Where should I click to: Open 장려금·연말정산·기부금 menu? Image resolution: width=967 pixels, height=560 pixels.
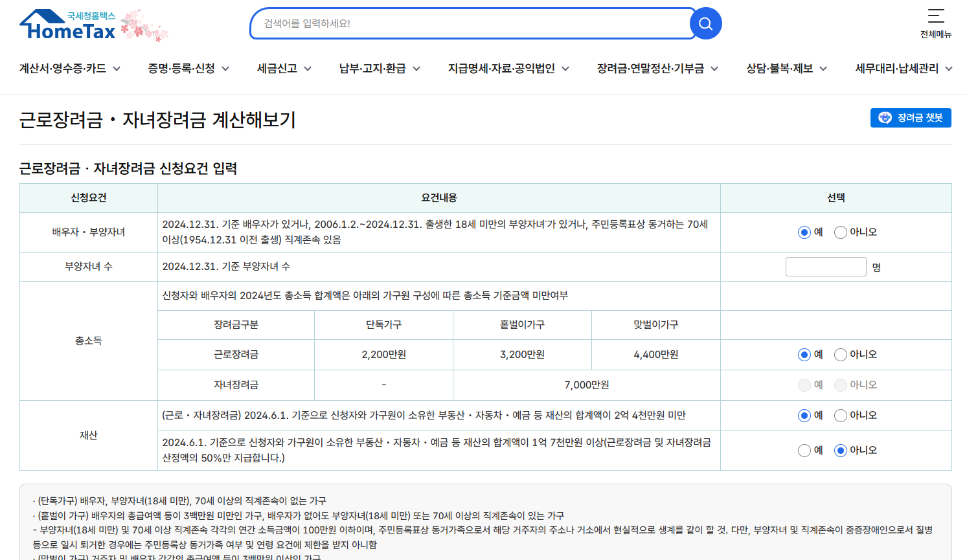(x=650, y=69)
